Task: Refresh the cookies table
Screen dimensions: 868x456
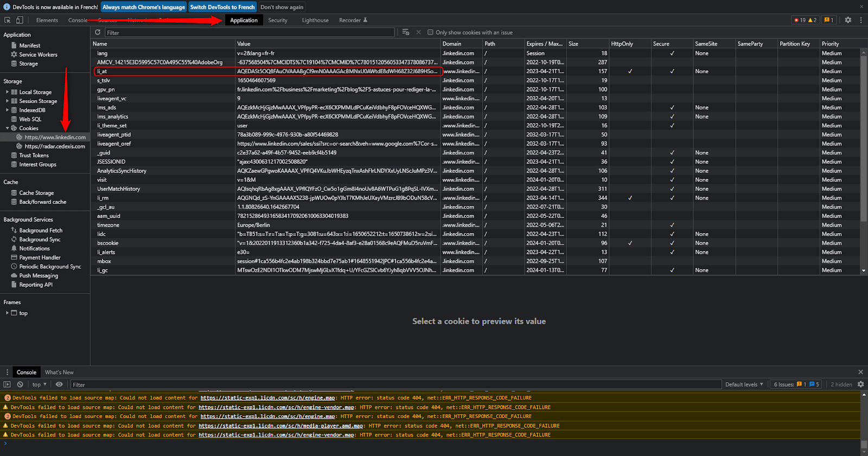Action: tap(98, 33)
